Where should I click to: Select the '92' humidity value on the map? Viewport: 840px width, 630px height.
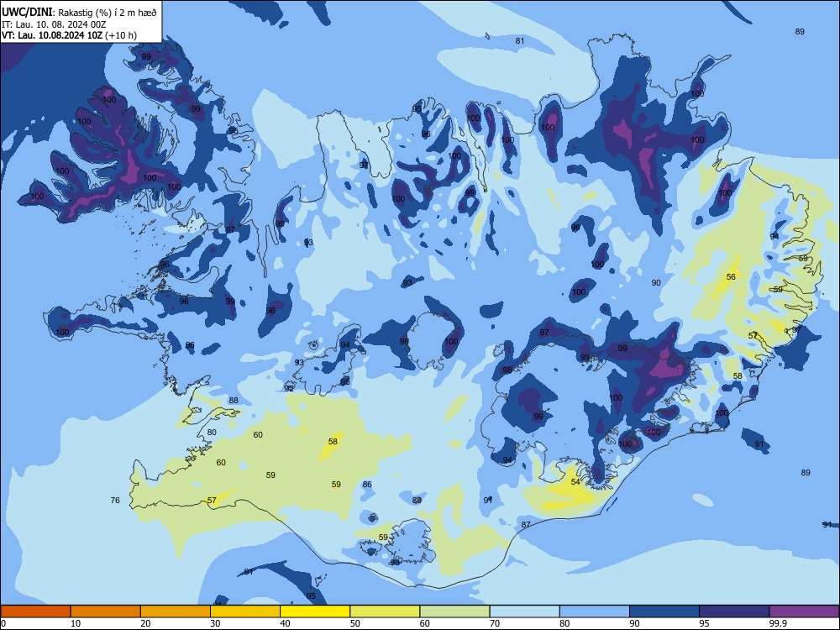[289, 388]
